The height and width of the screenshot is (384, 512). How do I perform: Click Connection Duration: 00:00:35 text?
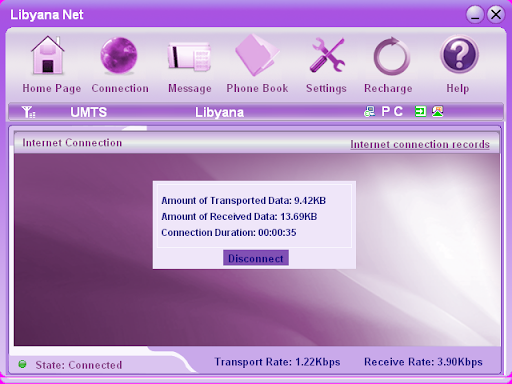(x=229, y=233)
